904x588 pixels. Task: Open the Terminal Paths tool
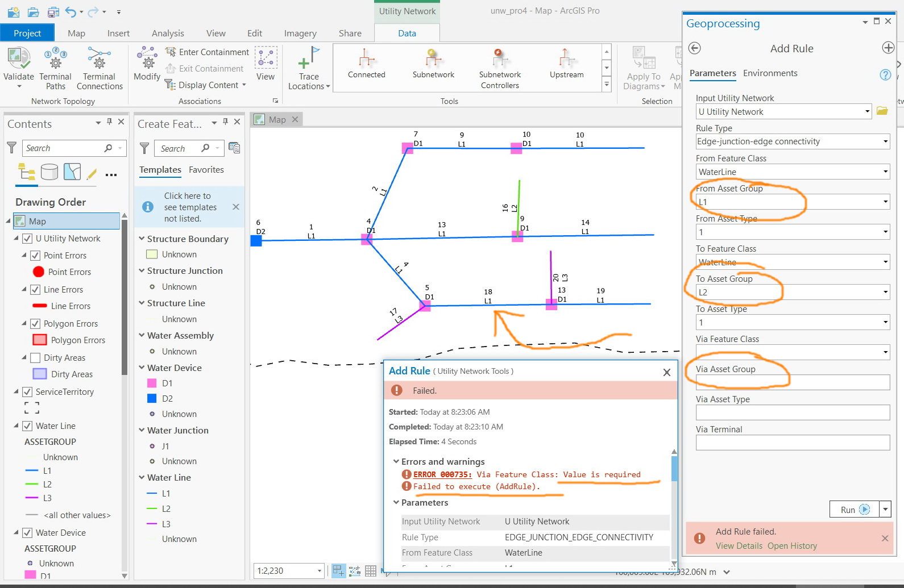point(55,68)
